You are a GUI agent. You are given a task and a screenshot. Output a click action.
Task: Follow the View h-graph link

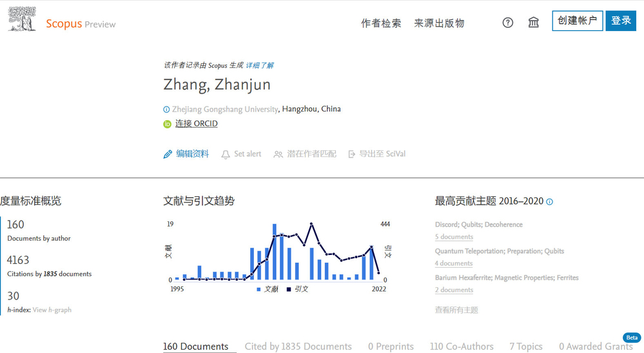click(52, 310)
